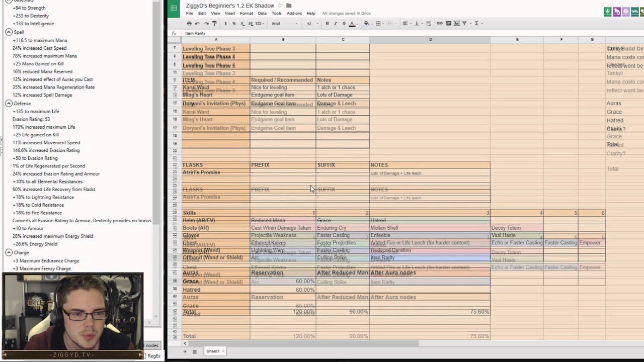Select column E header
644x362 pixels.
coord(517,40)
